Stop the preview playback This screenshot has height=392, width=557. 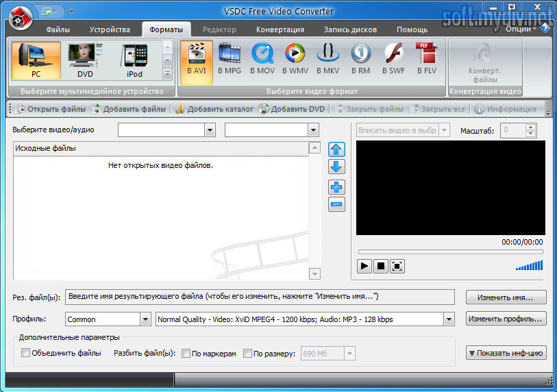click(380, 266)
